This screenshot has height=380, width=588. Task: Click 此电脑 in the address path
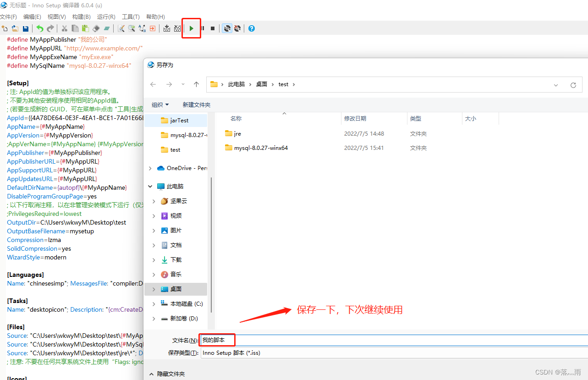(x=236, y=84)
